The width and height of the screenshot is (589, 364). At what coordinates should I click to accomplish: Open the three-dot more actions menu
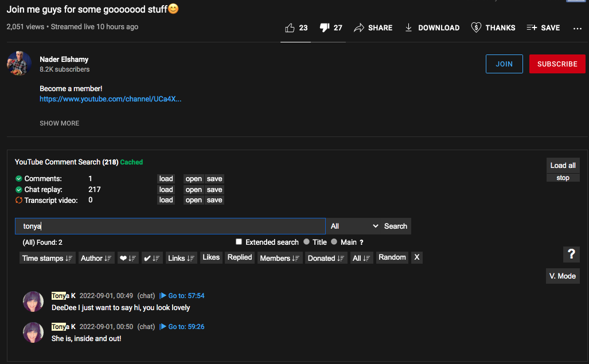tap(578, 29)
